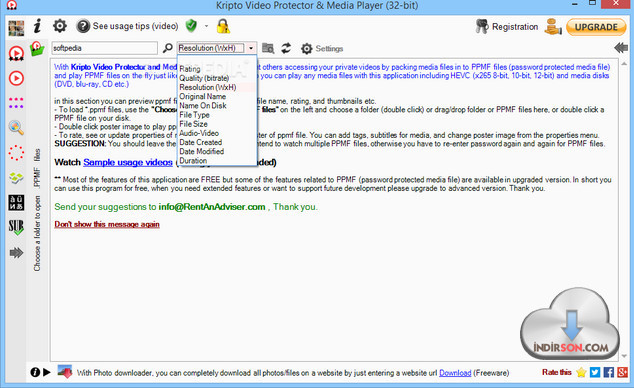Click the collapse panel arrow at right
The width and height of the screenshot is (634, 388).
(621, 48)
